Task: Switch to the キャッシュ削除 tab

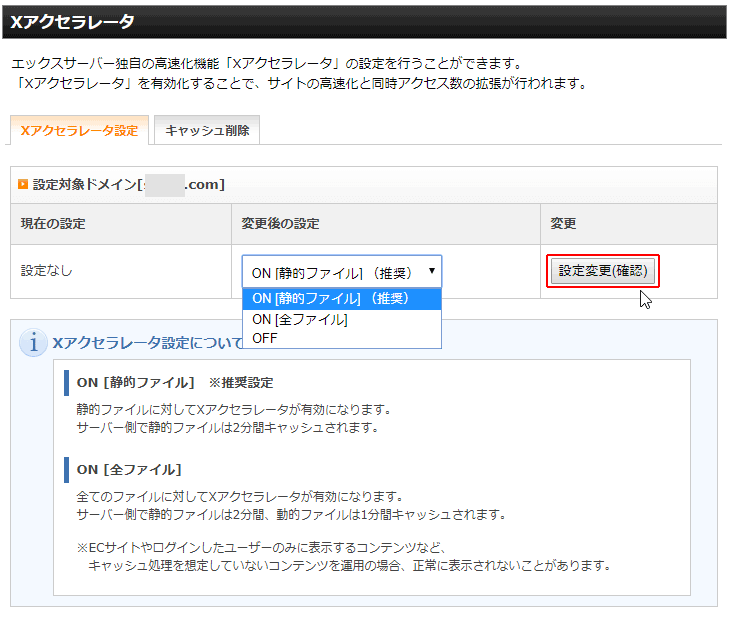Action: point(207,131)
